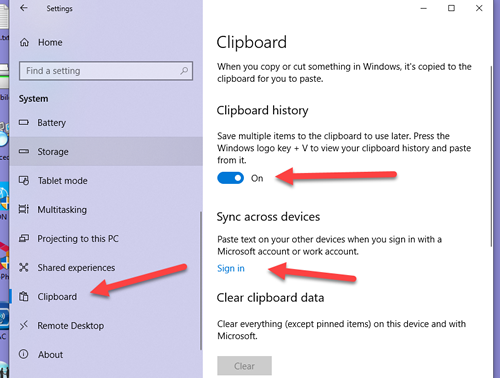Image resolution: width=500 pixels, height=378 pixels.
Task: Open Battery settings via its icon
Action: tap(24, 122)
